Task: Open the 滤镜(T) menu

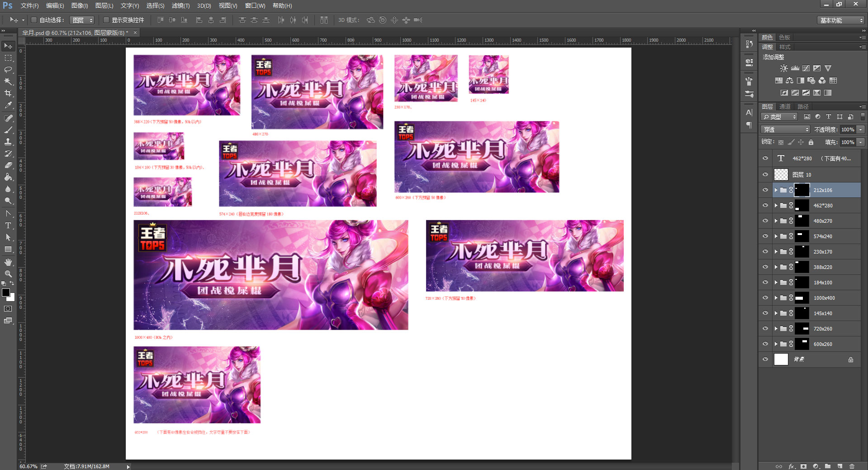Action: 180,6
